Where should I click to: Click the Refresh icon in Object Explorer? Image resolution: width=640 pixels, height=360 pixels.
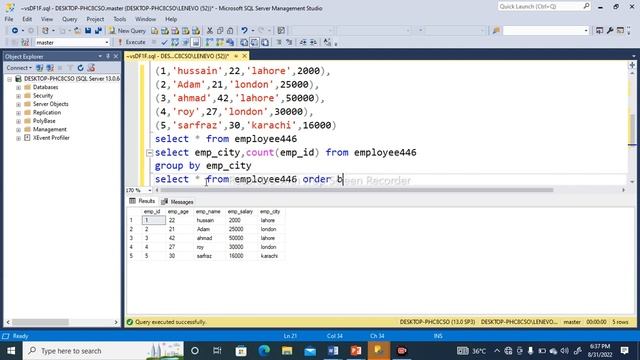point(80,68)
